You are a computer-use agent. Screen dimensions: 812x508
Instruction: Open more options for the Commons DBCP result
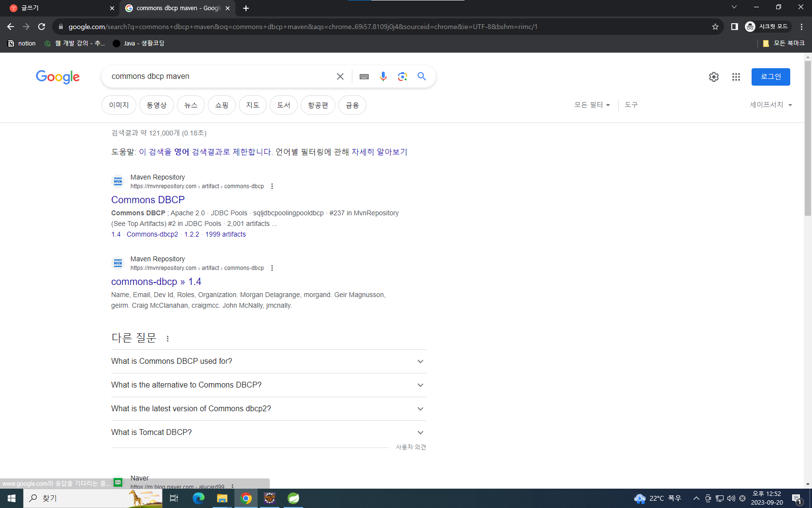point(272,186)
